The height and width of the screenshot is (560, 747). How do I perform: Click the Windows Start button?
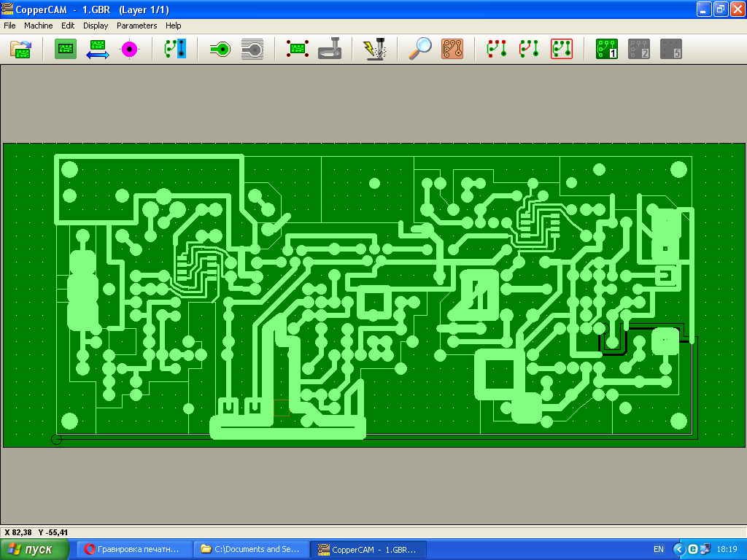pyautogui.click(x=34, y=550)
